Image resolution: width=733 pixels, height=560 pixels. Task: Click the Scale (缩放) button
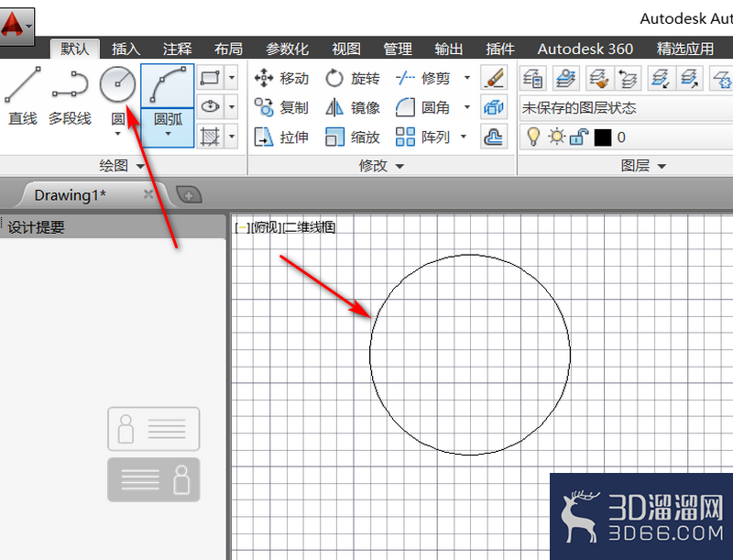[352, 137]
